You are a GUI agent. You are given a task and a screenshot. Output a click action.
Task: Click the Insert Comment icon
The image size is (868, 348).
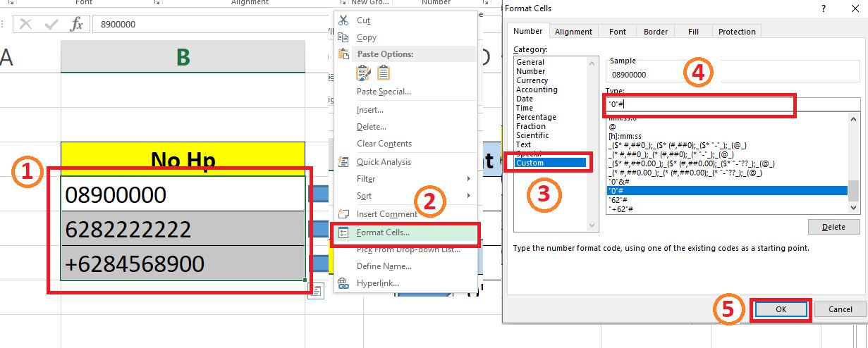[343, 213]
